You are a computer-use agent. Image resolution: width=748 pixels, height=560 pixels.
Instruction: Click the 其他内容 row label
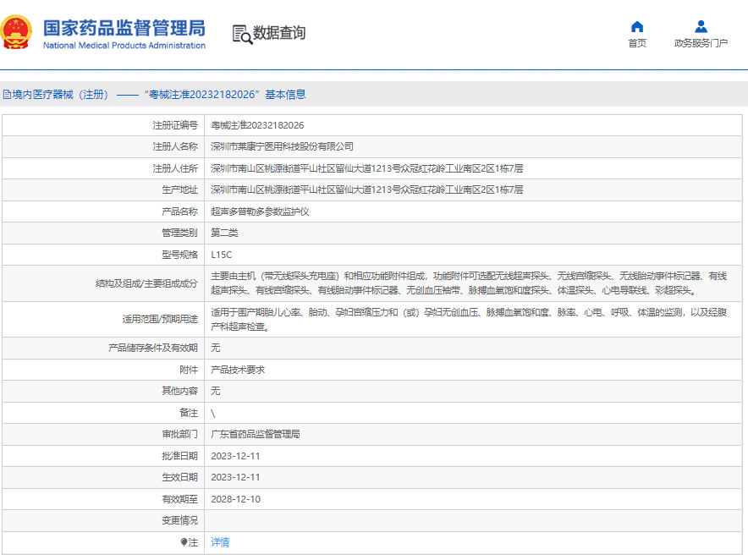[179, 391]
